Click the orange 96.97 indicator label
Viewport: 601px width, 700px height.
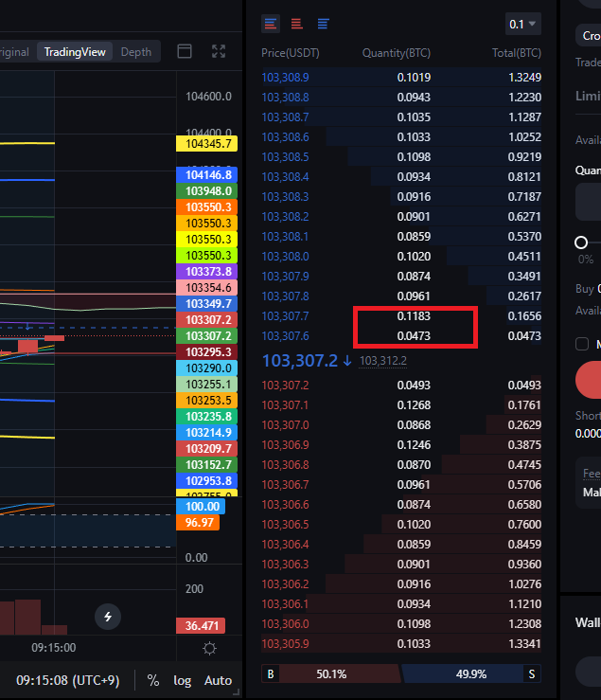coord(198,522)
